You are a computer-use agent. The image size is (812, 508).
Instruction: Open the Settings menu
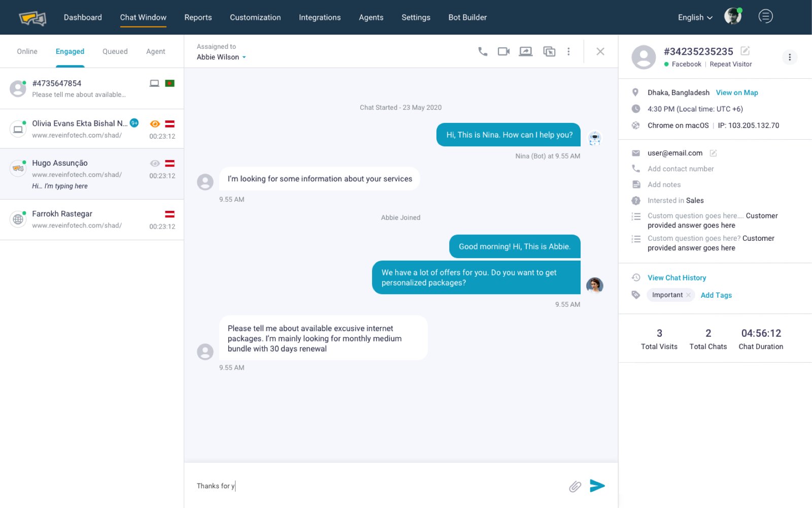[416, 17]
